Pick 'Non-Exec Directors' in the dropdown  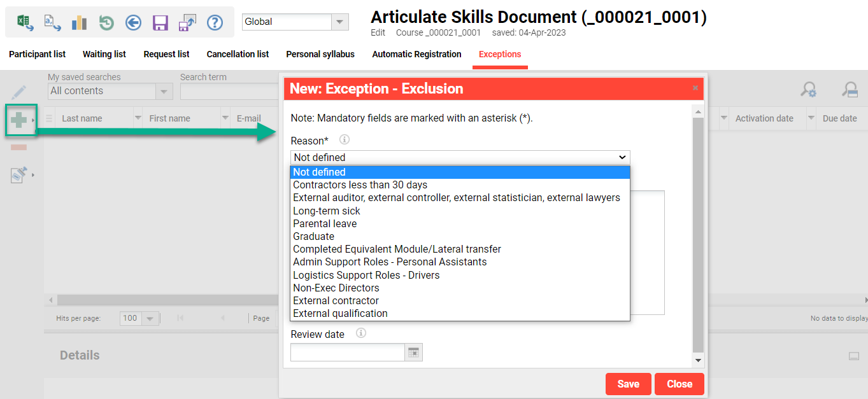coord(336,288)
